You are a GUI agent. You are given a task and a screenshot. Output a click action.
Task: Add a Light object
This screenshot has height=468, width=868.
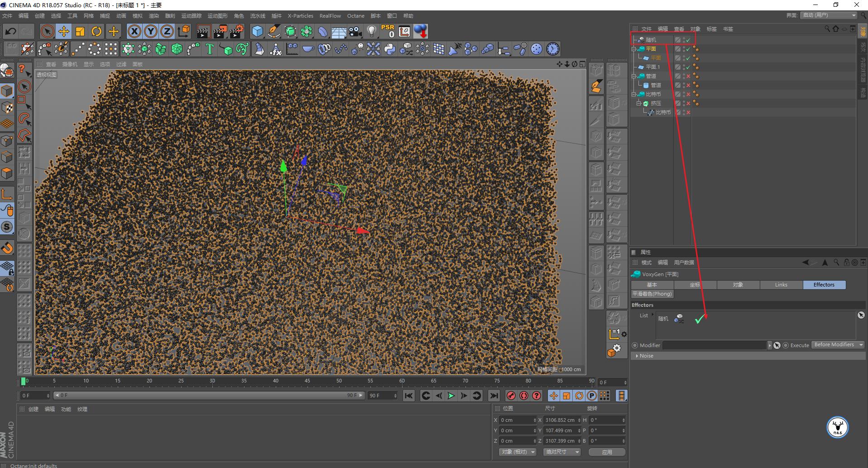click(x=371, y=31)
